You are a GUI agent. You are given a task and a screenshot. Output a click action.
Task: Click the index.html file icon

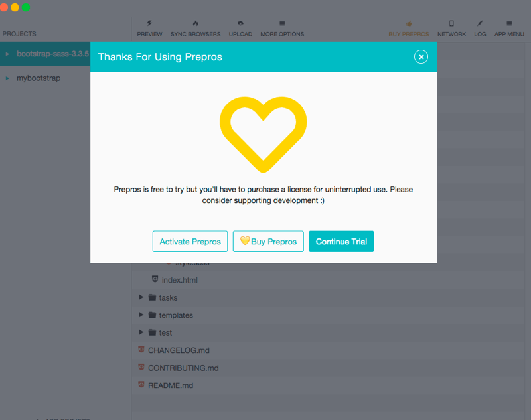(155, 279)
